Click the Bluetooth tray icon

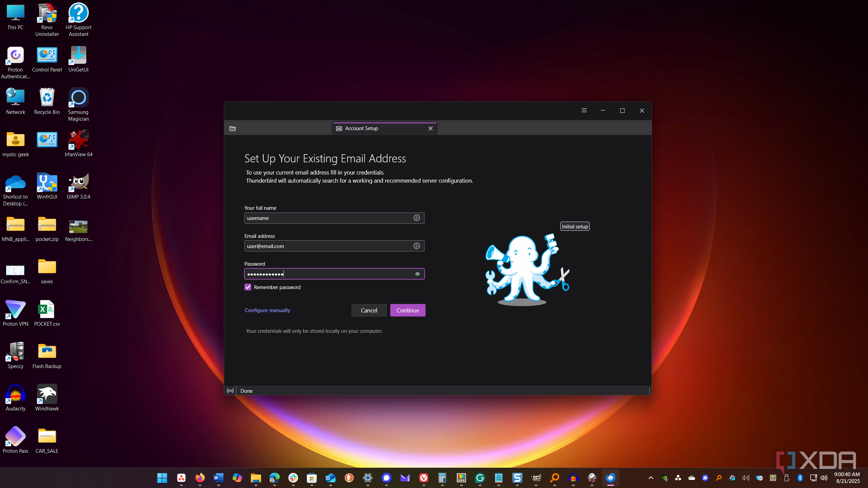point(800,478)
